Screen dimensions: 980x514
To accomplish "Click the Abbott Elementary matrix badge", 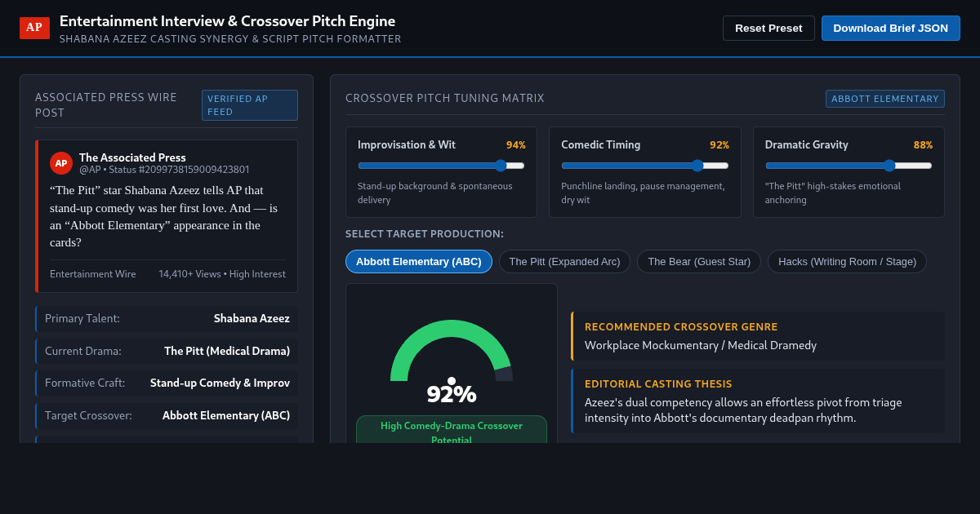I will coord(885,99).
